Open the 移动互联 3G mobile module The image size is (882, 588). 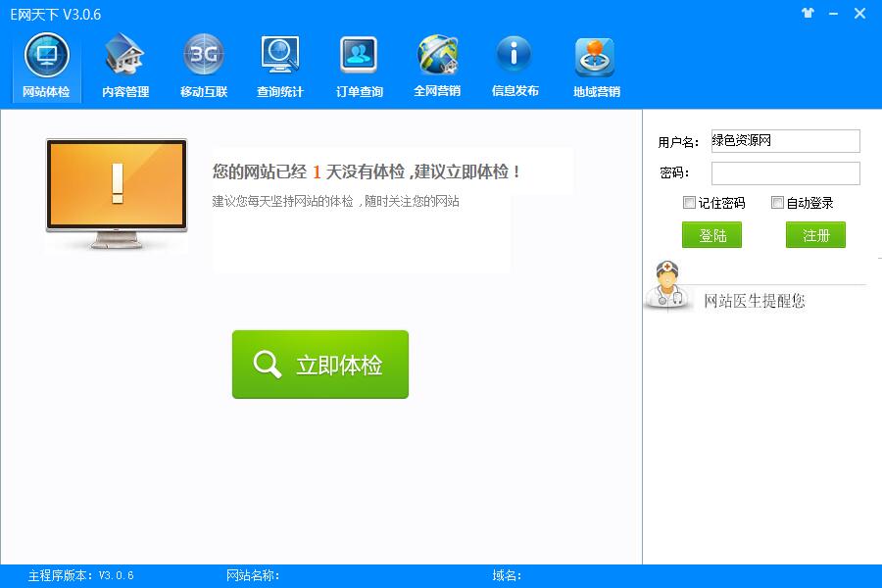point(202,64)
